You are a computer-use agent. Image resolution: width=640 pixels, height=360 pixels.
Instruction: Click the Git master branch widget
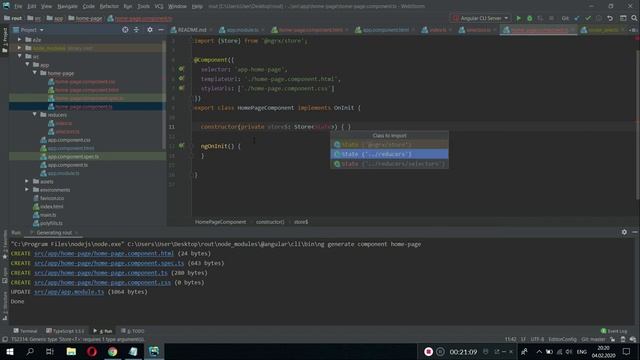593,339
